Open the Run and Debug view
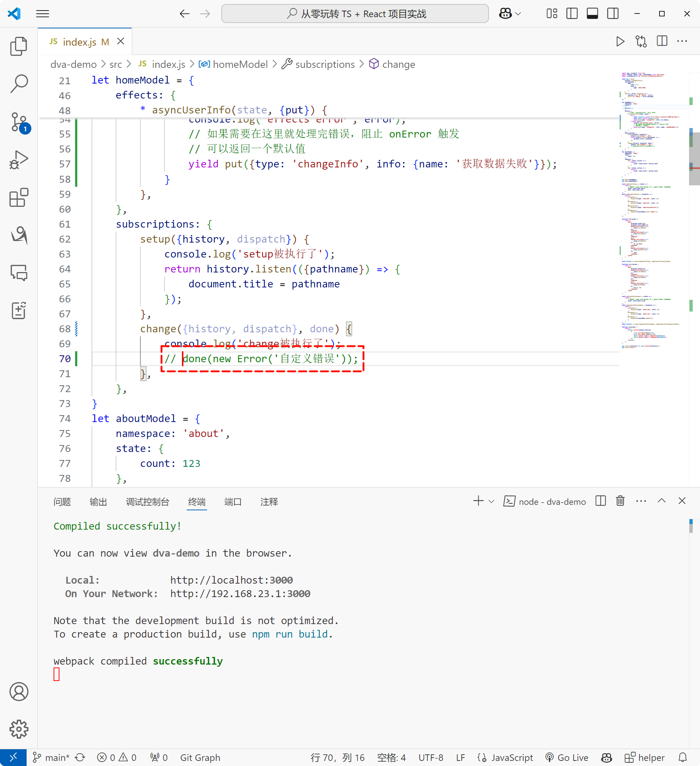 [19, 160]
